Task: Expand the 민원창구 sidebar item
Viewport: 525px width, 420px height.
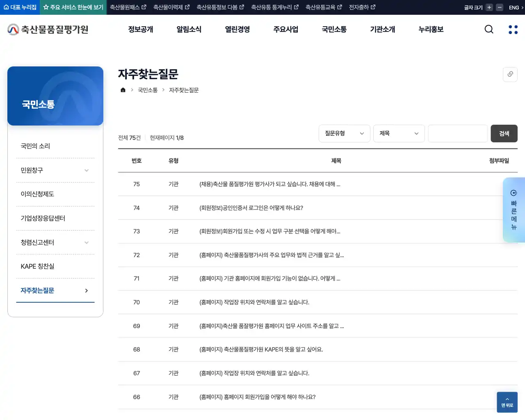Action: coord(55,170)
